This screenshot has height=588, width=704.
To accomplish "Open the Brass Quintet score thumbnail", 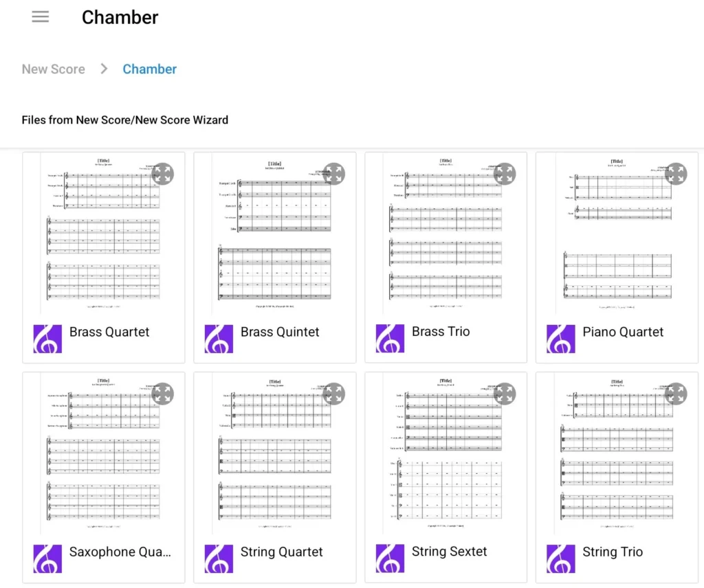I will click(x=274, y=234).
